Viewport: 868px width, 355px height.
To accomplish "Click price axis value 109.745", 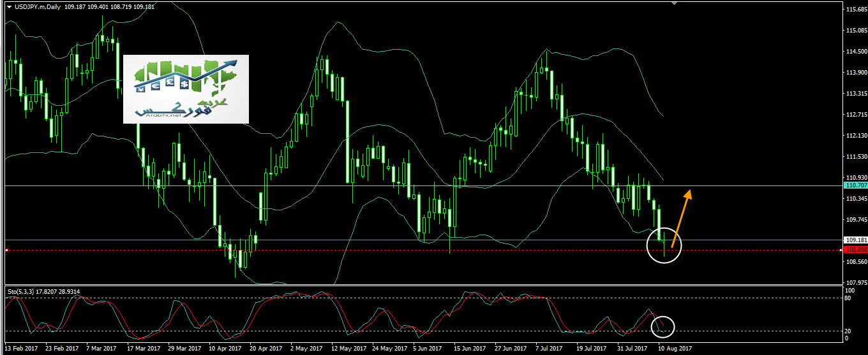I will [x=856, y=220].
